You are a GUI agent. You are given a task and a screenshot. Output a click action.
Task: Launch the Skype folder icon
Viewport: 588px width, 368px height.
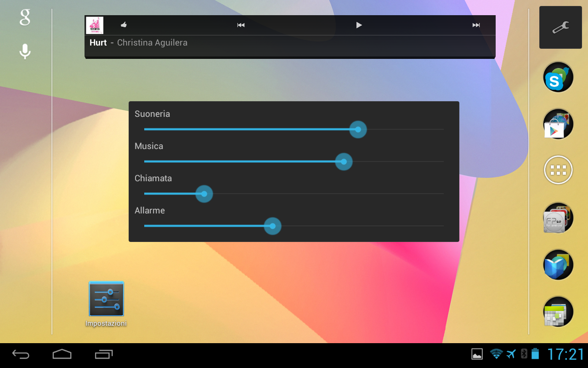pyautogui.click(x=558, y=77)
